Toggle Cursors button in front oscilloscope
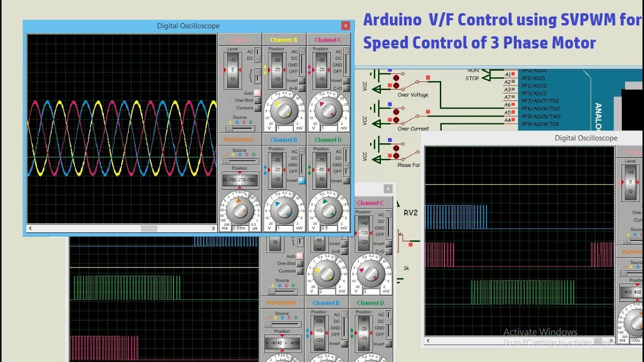644x362 pixels. tap(258, 108)
